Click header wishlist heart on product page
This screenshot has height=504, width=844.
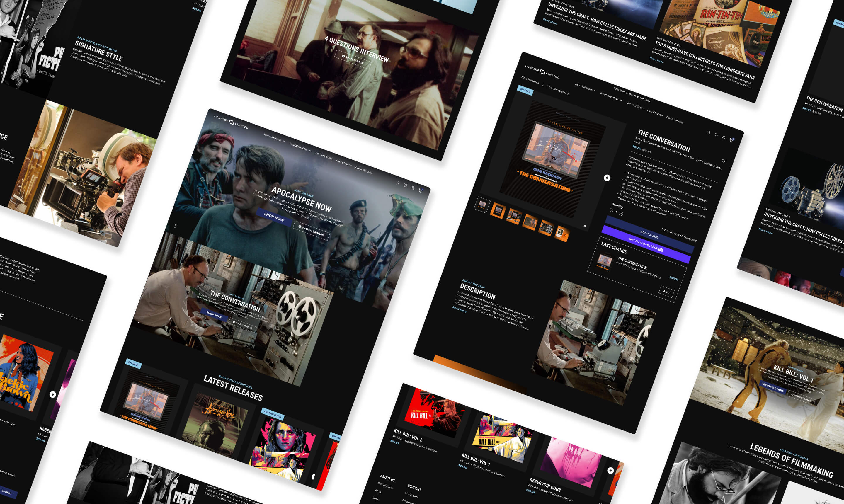[716, 135]
